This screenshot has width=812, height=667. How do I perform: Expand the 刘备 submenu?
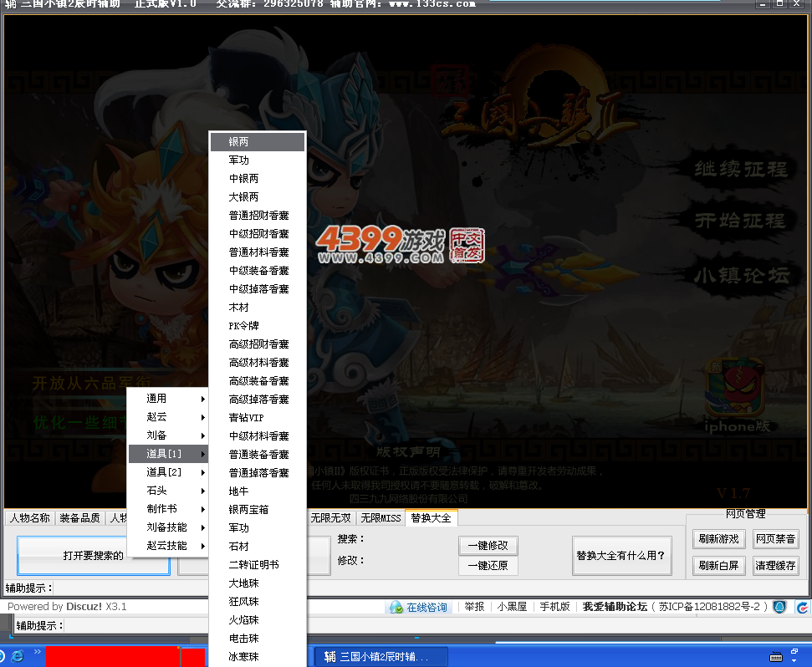tap(168, 435)
